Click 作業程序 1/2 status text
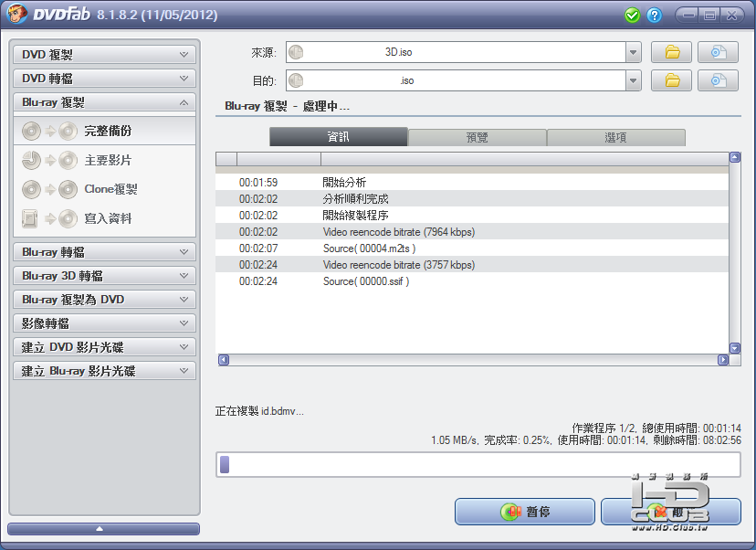Image resolution: width=756 pixels, height=550 pixels. pos(604,428)
